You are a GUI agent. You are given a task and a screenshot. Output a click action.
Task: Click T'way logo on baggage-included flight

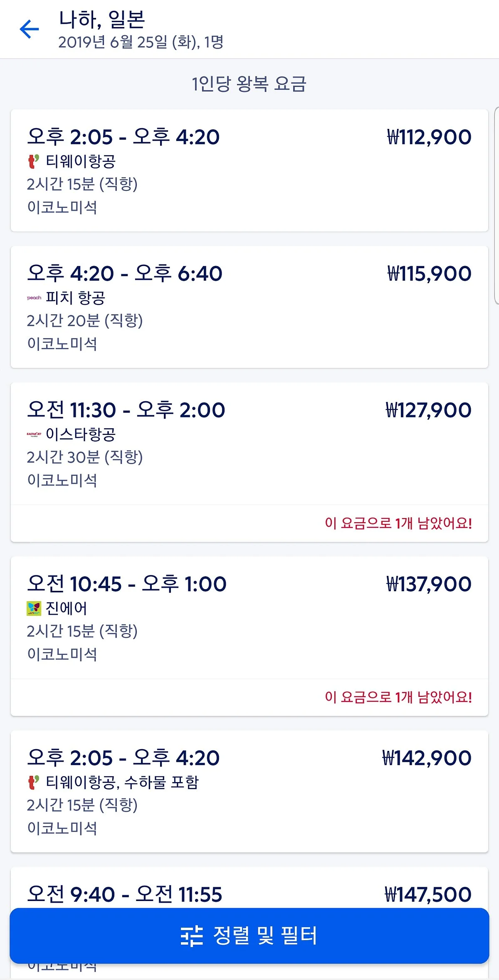(x=33, y=782)
